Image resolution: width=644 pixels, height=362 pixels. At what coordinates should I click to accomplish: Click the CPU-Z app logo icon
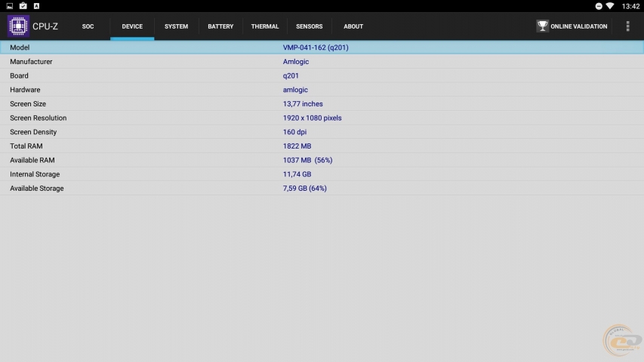click(18, 26)
